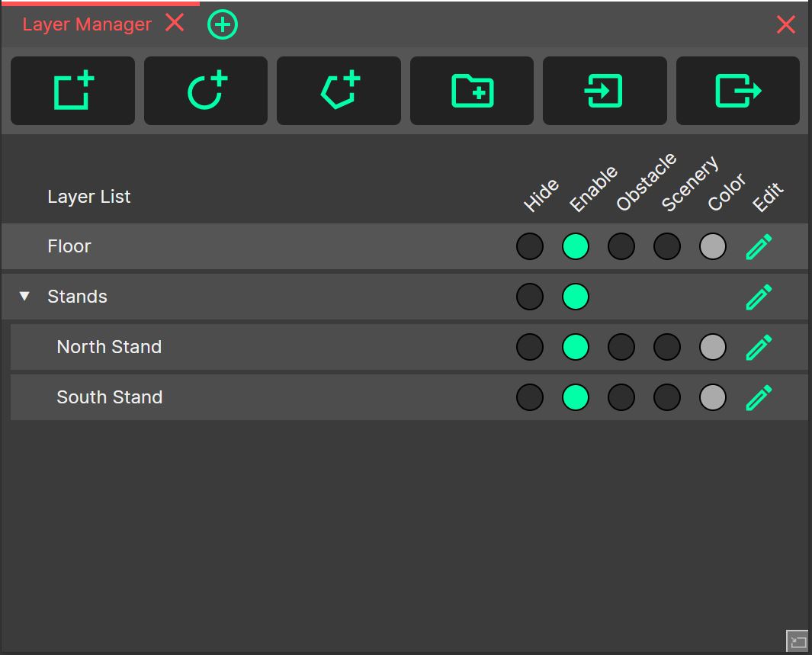The height and width of the screenshot is (655, 812).
Task: Toggle Hide for the Floor layer
Action: tap(530, 246)
